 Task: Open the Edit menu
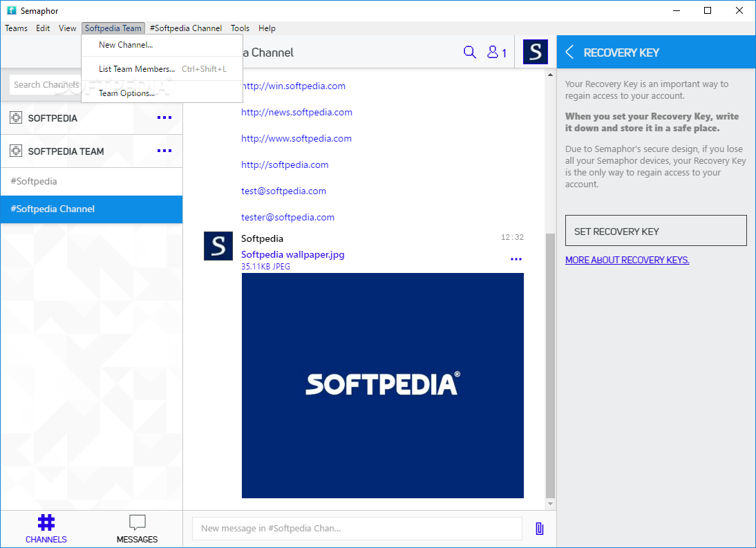click(43, 28)
